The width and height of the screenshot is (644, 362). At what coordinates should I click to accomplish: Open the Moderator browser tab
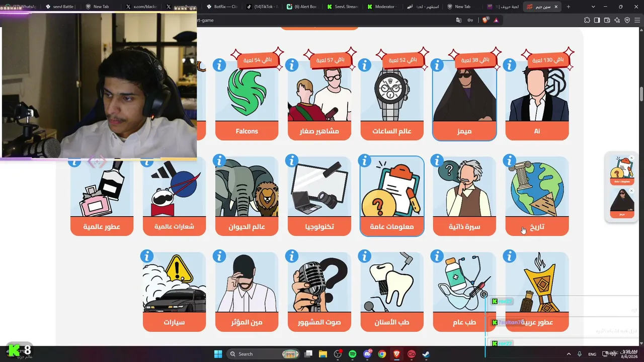tap(382, 7)
